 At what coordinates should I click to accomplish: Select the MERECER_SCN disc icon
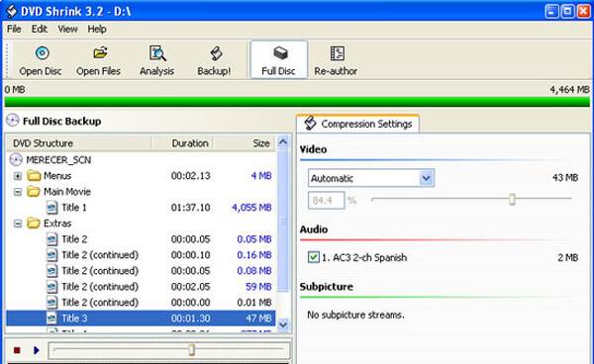click(x=16, y=159)
